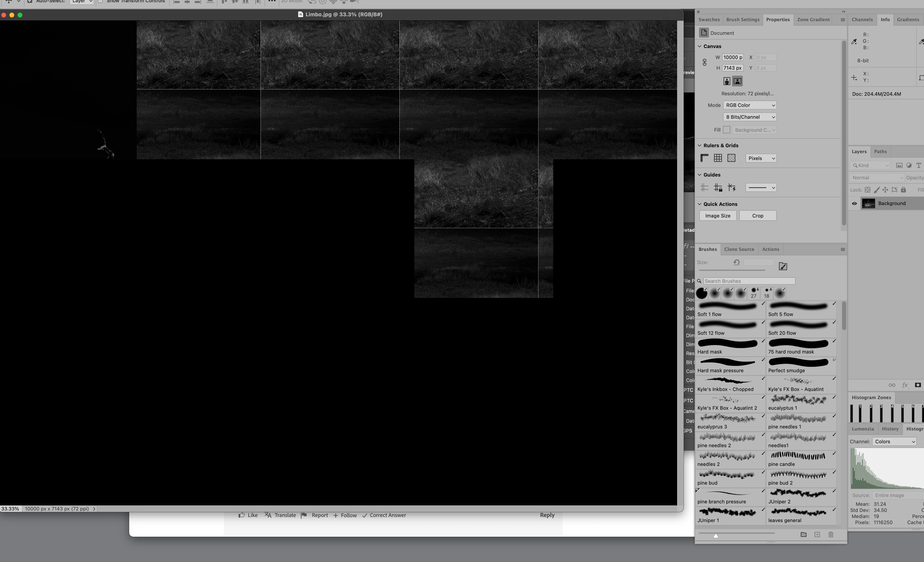Toggle rulers icon in Rulers & Grids
The image size is (924, 562).
tap(704, 158)
